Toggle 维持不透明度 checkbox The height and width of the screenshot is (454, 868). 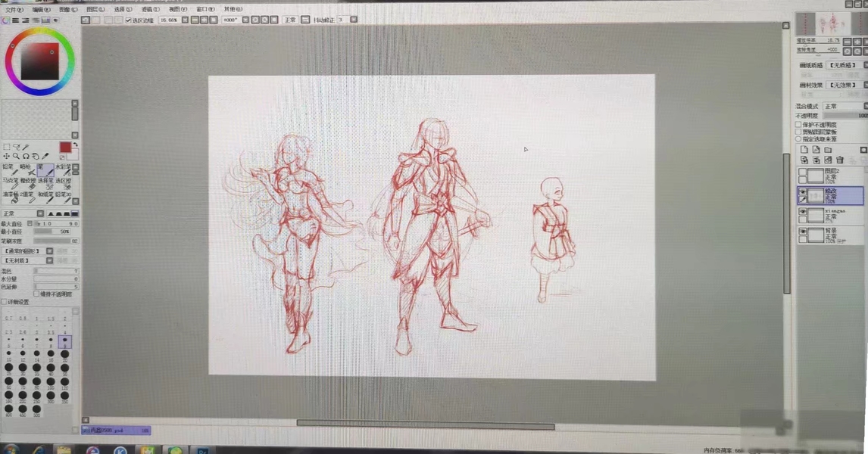tap(36, 294)
